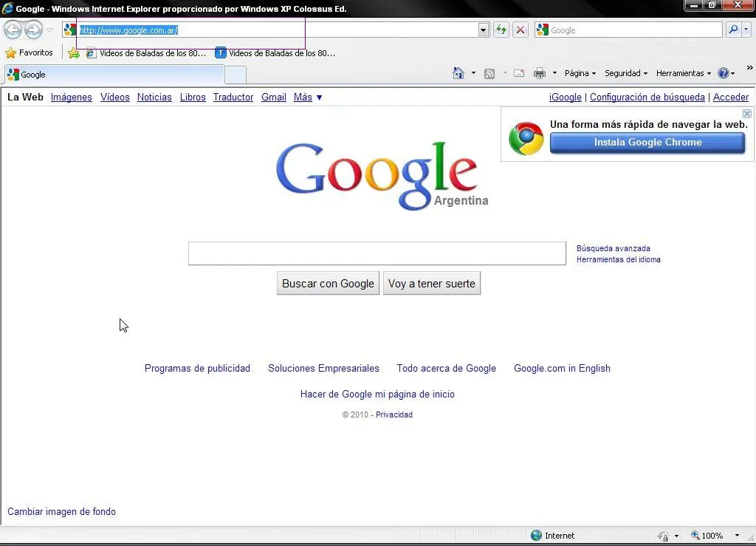Open the Seguridad menu
The image size is (756, 546).
coord(626,73)
